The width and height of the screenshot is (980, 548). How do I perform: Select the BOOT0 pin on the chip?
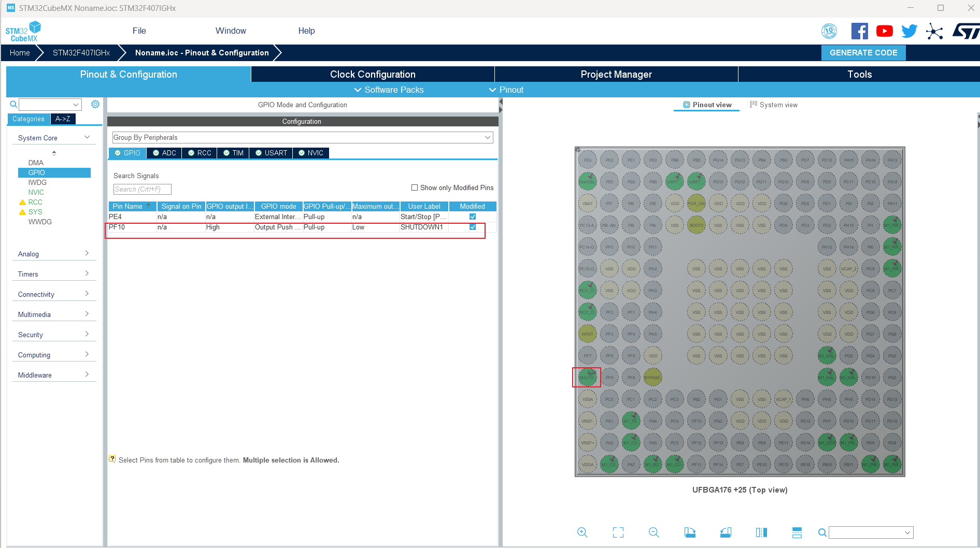click(x=697, y=225)
